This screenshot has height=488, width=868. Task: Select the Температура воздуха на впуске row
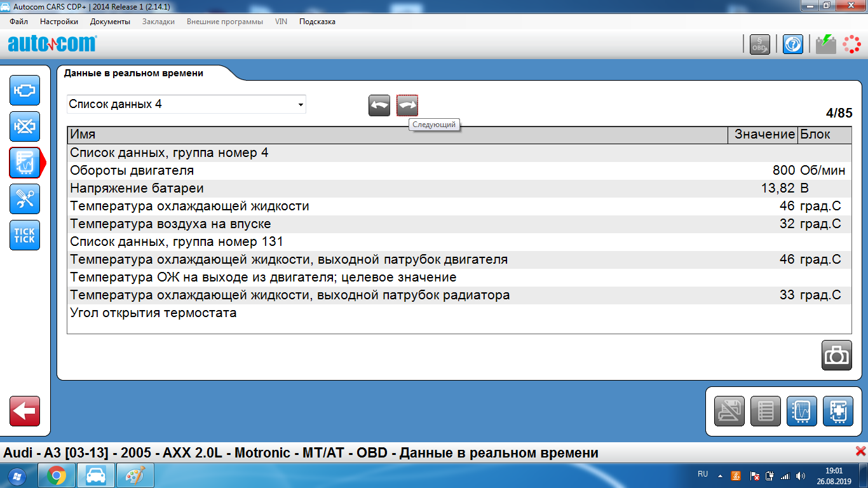point(459,224)
